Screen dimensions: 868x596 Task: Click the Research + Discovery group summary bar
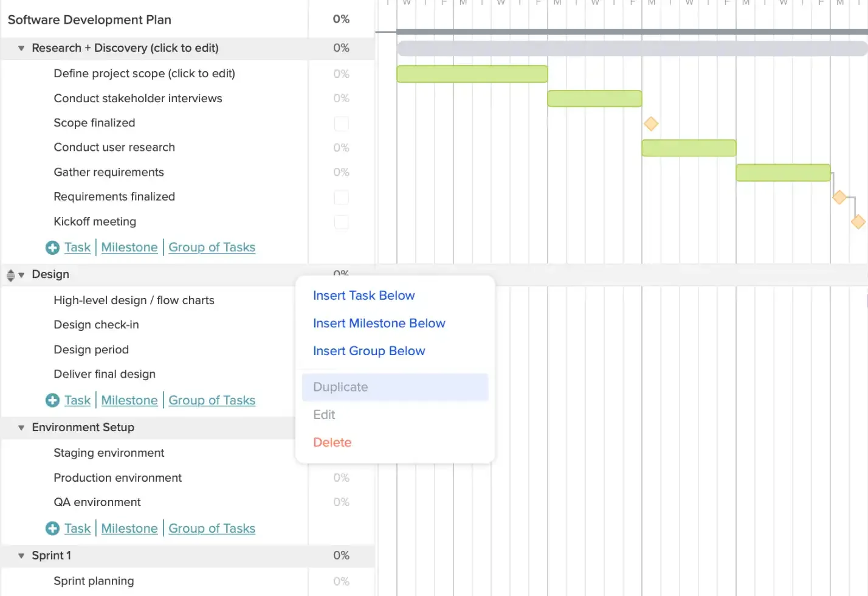pos(632,49)
